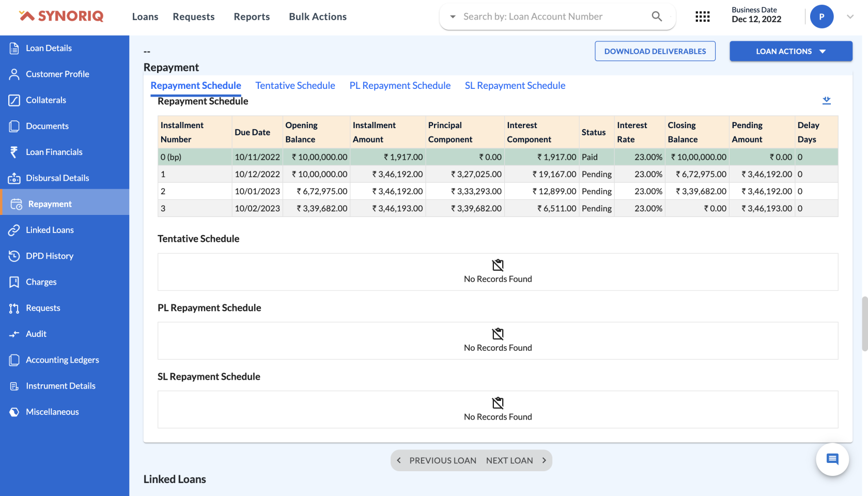Open the chat support bubble

[832, 459]
